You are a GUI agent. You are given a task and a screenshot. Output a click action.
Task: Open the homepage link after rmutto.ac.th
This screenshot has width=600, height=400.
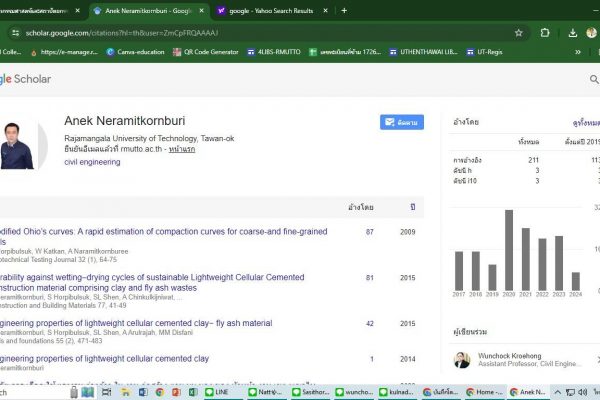(x=182, y=149)
